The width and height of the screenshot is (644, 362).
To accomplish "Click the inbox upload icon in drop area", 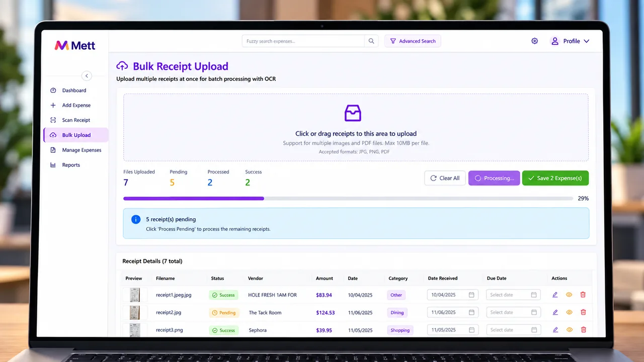I will coord(353,113).
